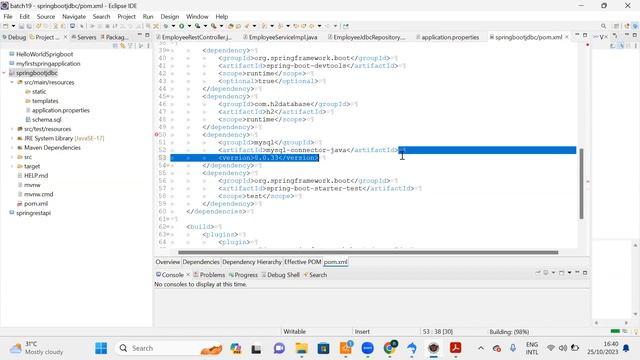640x360 pixels.
Task: Open Chrome from the taskbar
Action: [x=390, y=348]
